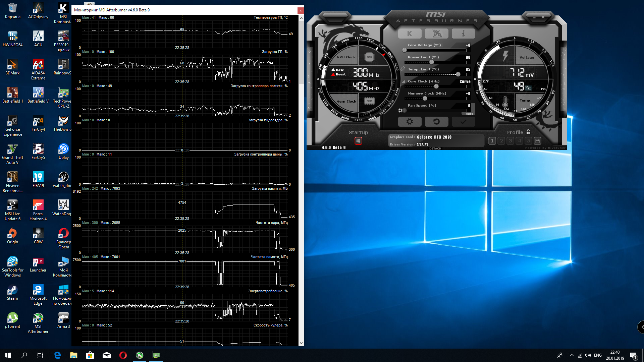Click the Kombustor K button
Image resolution: width=644 pixels, height=362 pixels.
pos(410,34)
